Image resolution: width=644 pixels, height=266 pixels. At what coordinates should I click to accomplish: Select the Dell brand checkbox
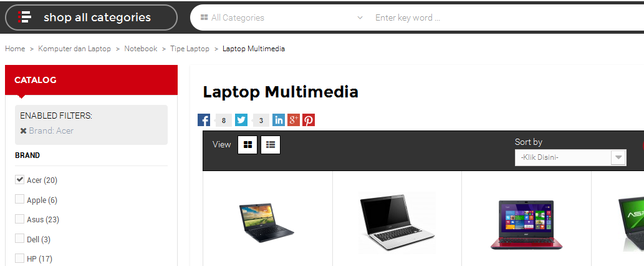coord(19,239)
